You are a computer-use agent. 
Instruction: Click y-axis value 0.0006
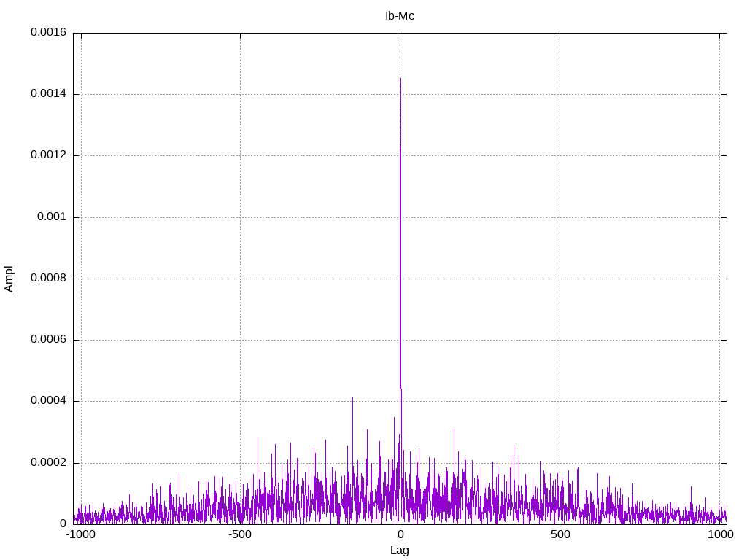click(49, 340)
